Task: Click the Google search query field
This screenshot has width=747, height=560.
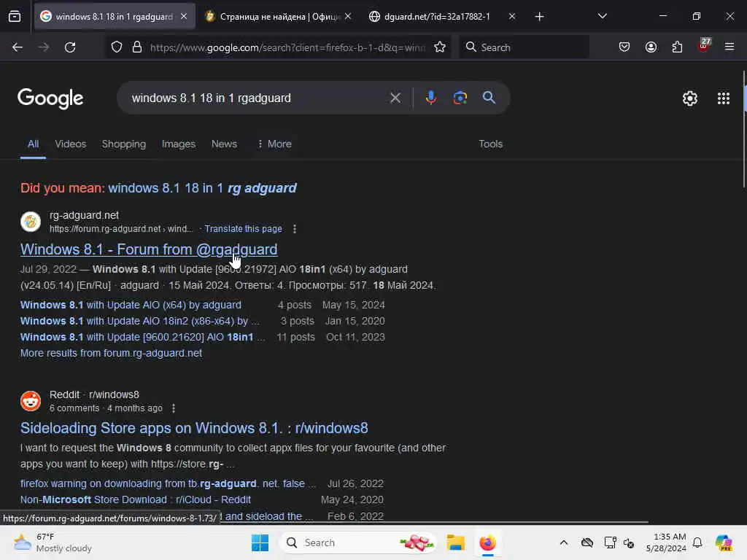Action: tap(258, 98)
